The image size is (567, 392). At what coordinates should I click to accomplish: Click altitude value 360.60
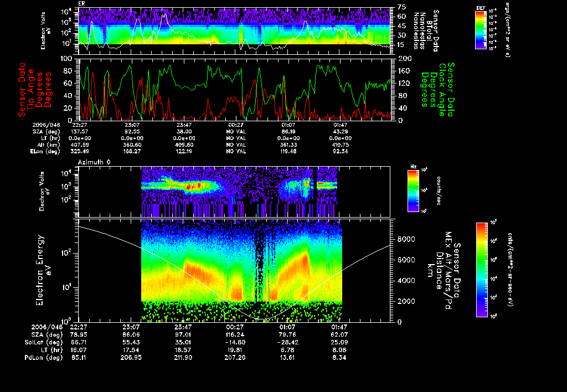pyautogui.click(x=132, y=145)
